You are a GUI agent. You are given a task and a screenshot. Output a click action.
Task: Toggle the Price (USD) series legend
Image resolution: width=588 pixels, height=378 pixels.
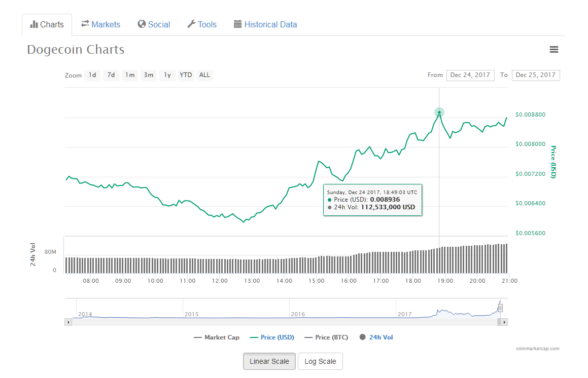pyautogui.click(x=272, y=337)
